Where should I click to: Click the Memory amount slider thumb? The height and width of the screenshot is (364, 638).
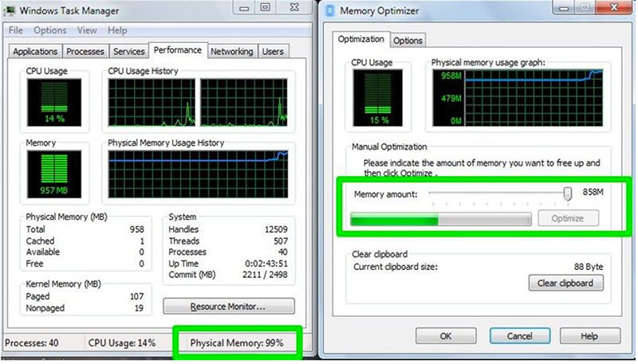[568, 194]
